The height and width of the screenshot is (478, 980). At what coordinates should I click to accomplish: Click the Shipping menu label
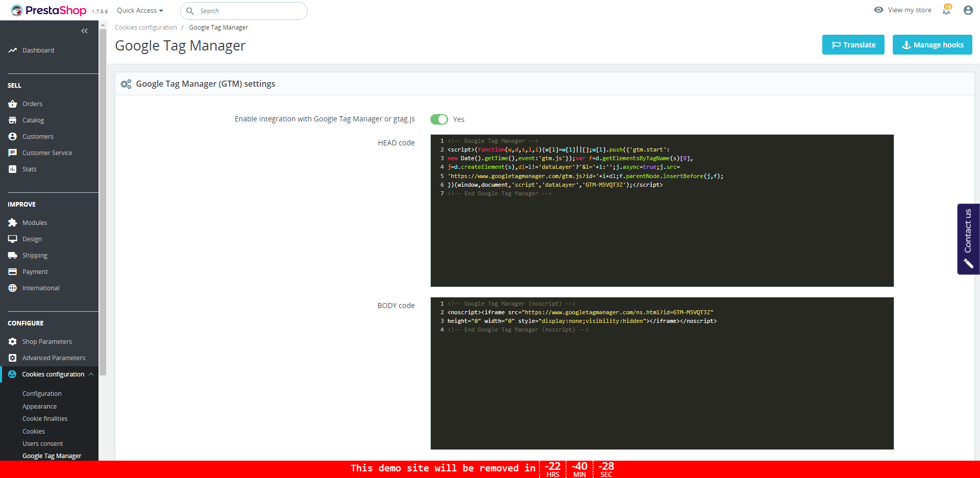click(35, 255)
